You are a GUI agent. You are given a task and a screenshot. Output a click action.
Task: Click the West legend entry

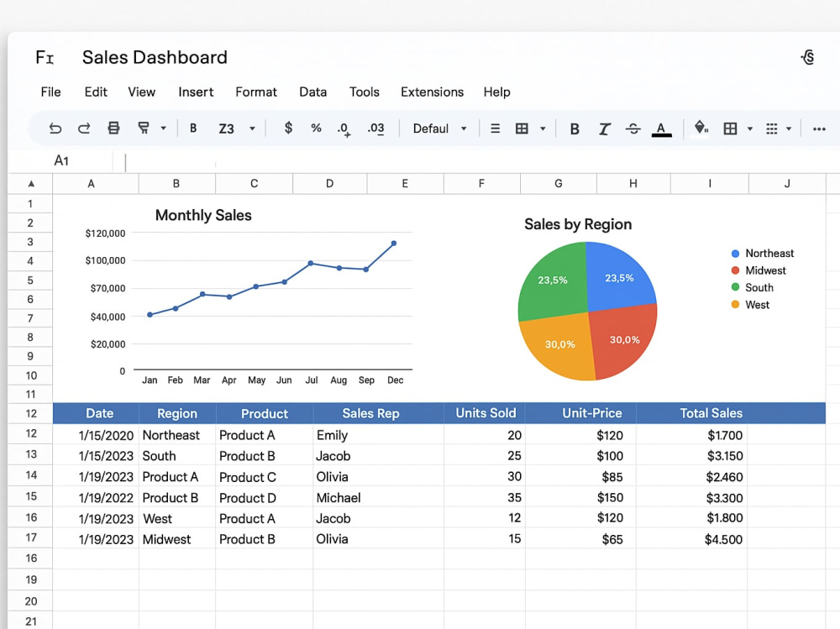750,305
